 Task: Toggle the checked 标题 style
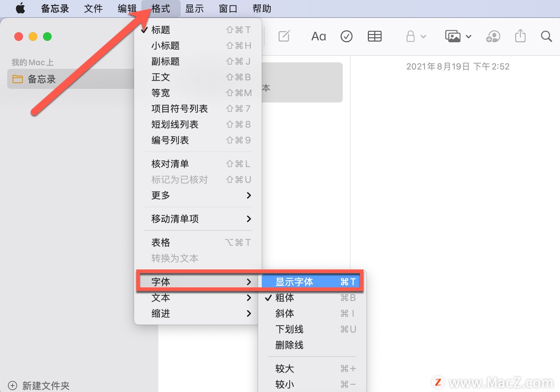pyautogui.click(x=198, y=30)
